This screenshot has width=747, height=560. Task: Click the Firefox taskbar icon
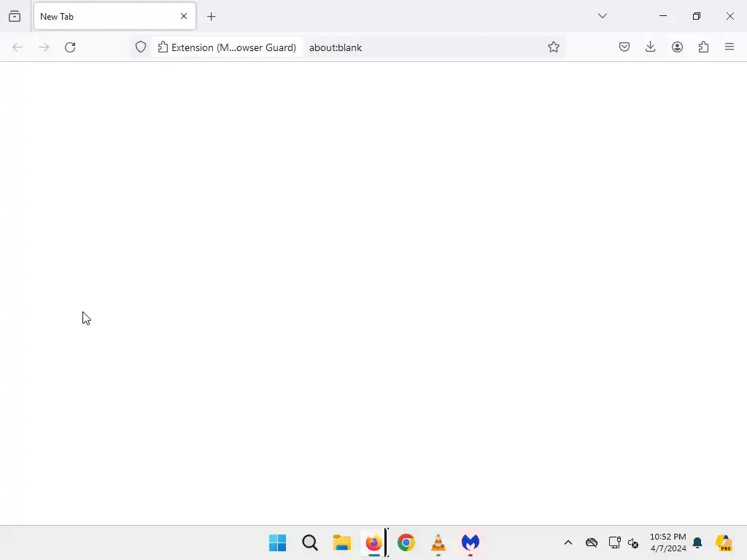[x=374, y=542]
